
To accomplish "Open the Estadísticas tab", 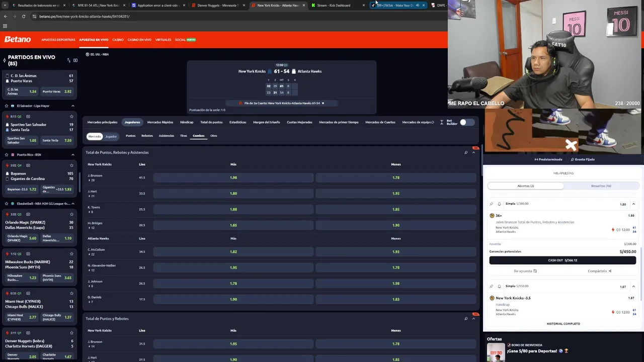I will tap(238, 122).
